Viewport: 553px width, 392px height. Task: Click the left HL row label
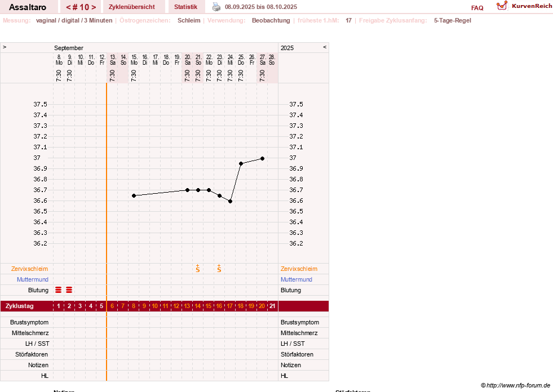click(x=45, y=376)
